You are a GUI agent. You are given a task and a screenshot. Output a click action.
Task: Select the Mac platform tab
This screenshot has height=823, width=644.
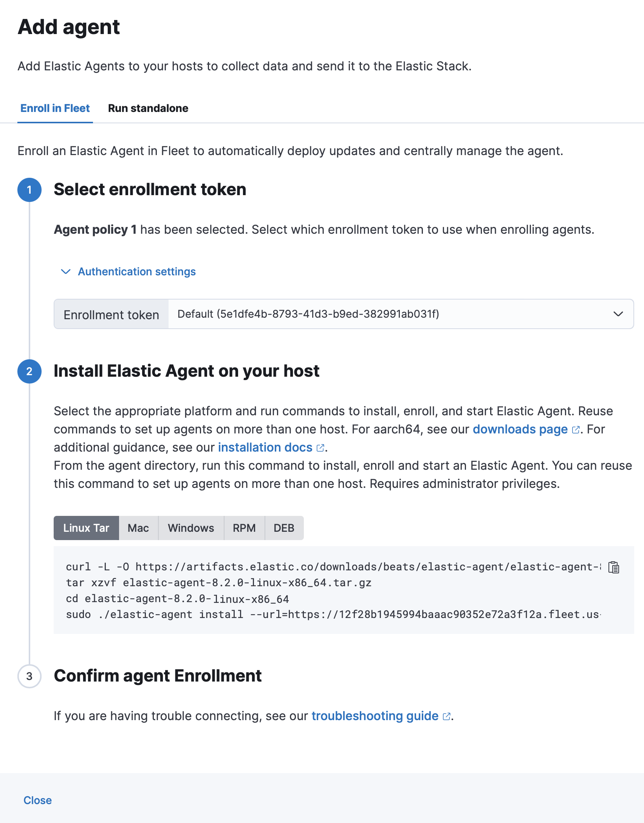[138, 528]
